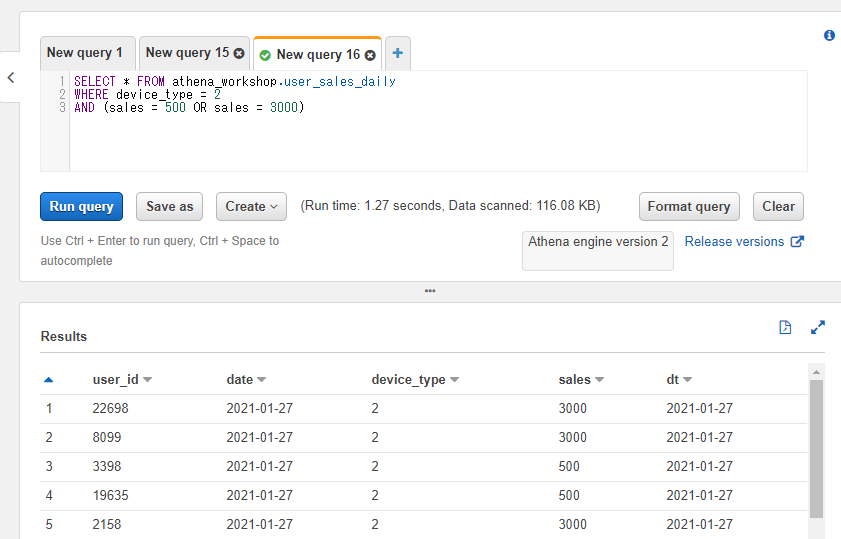Screen dimensions: 841x539
Task: Click scrollbar up arrow in results
Action: click(816, 372)
